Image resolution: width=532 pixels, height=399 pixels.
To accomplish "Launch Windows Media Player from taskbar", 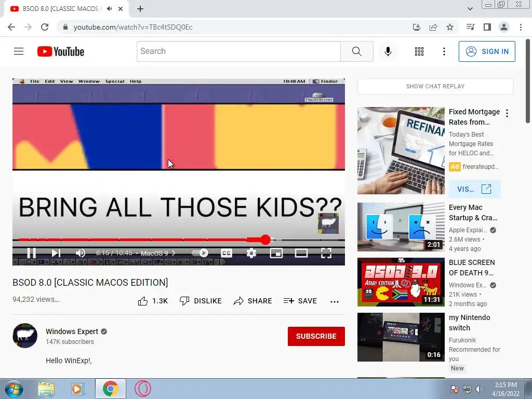I will coord(77,389).
